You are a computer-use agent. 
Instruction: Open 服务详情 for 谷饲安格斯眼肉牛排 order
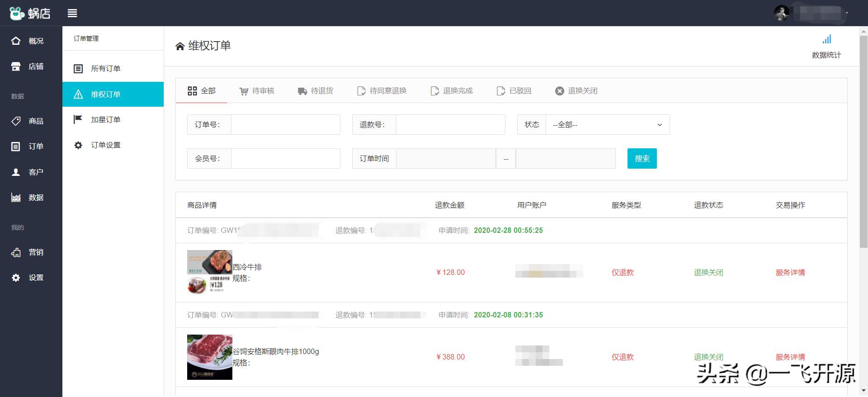[x=790, y=357]
